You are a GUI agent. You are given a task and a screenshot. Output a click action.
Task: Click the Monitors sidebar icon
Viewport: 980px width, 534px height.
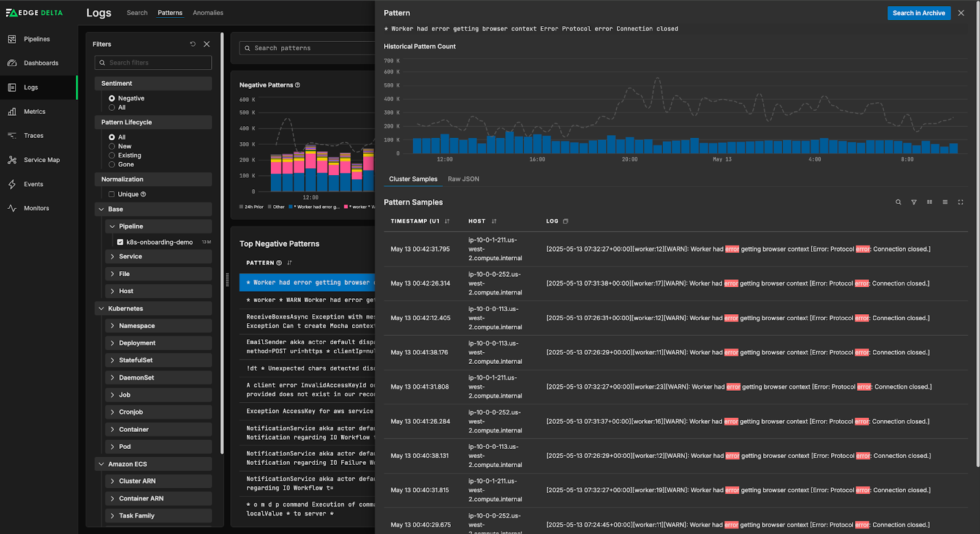(12, 208)
